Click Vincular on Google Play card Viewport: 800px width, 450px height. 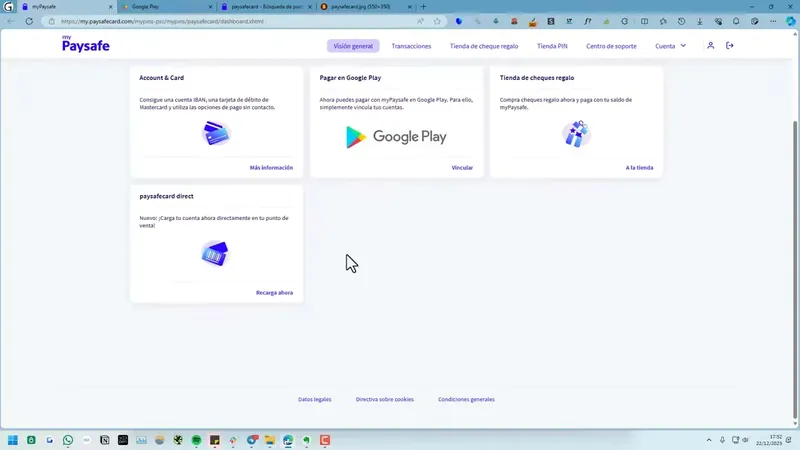[462, 167]
